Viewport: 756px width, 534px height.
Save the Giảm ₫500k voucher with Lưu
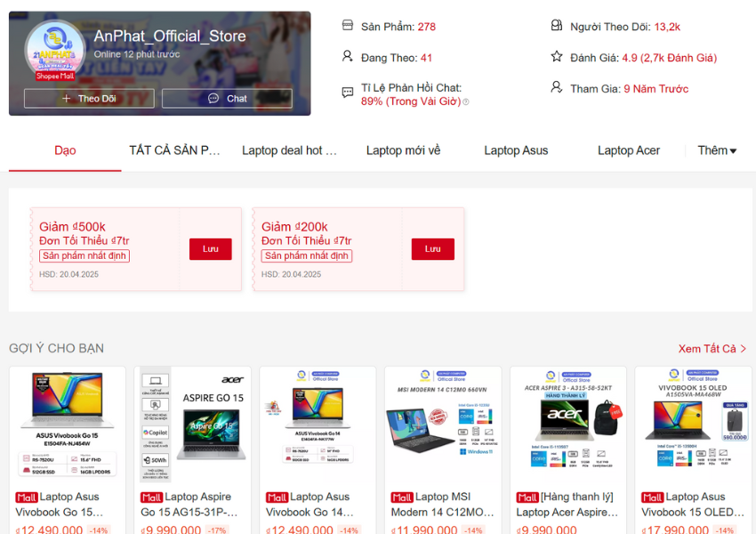[210, 249]
